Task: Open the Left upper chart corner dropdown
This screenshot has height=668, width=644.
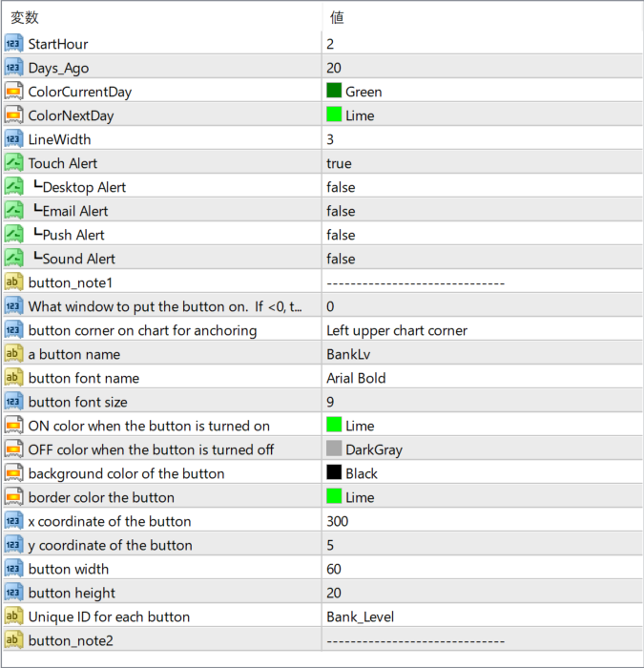Action: click(482, 330)
